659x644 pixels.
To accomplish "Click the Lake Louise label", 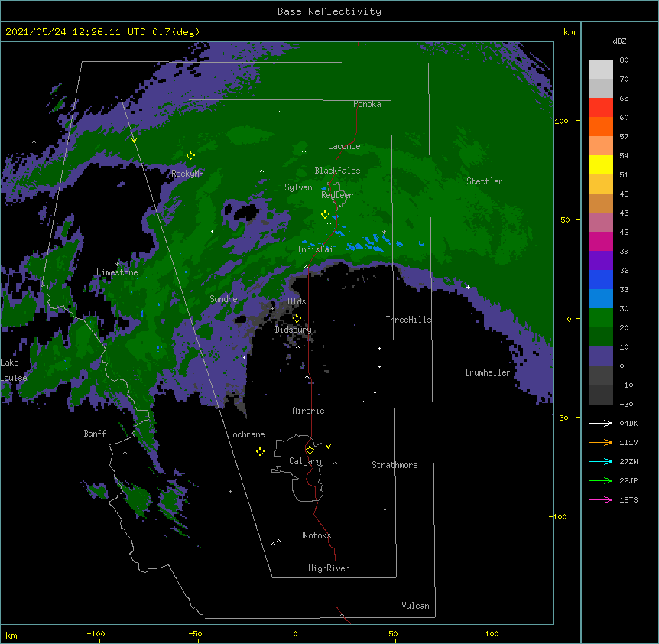I will click(x=14, y=370).
